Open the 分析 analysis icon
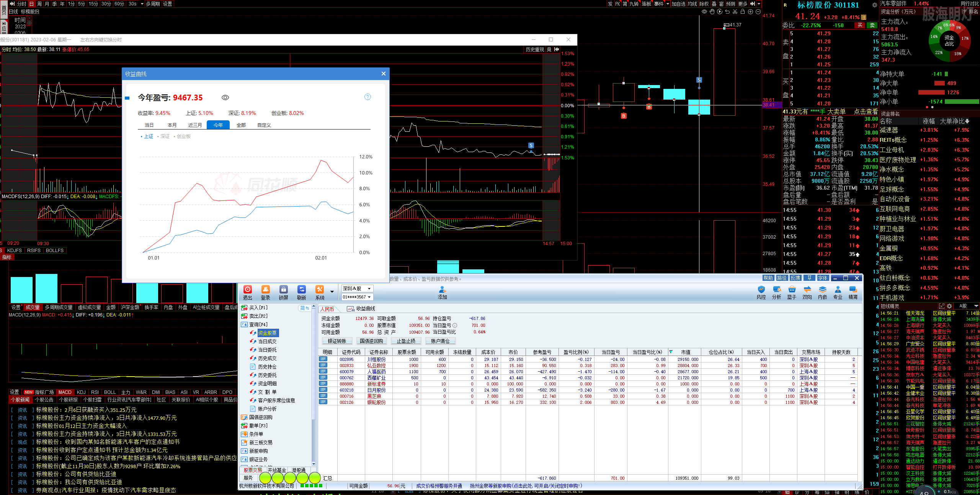The width and height of the screenshot is (980, 495). coord(776,293)
